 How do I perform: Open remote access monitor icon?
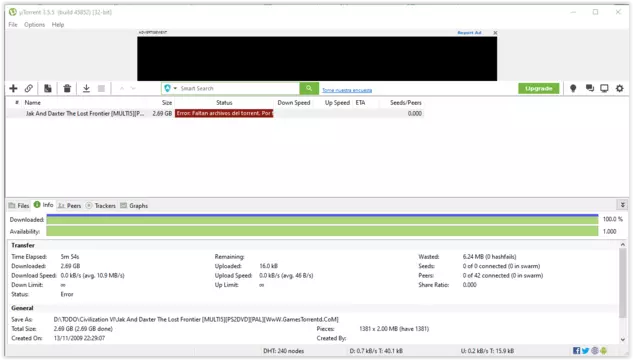coord(604,88)
